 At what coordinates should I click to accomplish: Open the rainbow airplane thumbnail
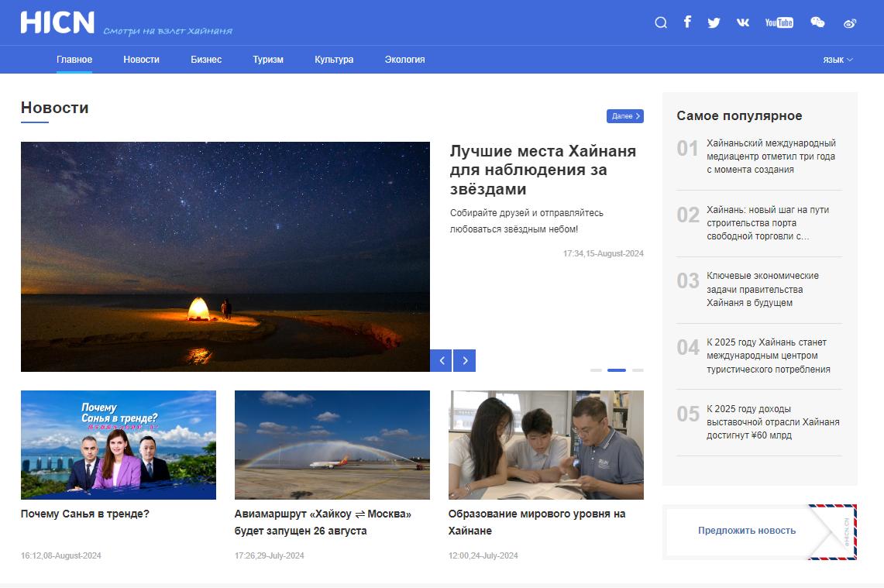(x=332, y=445)
